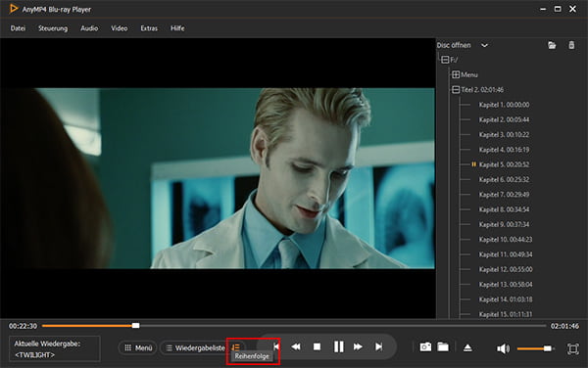This screenshot has width=588, height=368.
Task: Click the Disc öffnen label
Action: coord(454,45)
